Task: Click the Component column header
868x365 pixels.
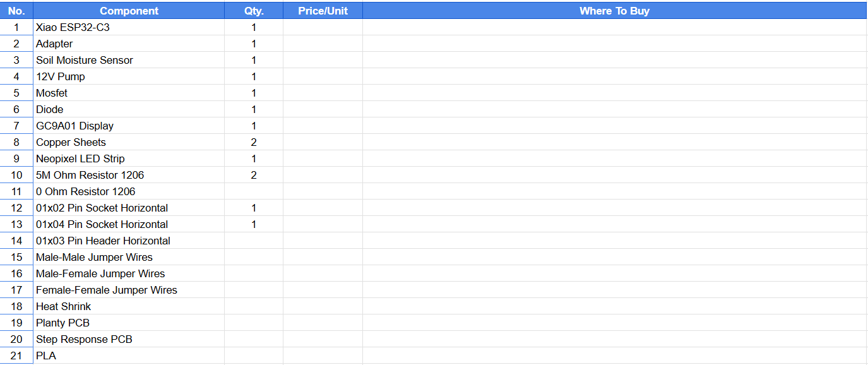Action: pos(129,11)
